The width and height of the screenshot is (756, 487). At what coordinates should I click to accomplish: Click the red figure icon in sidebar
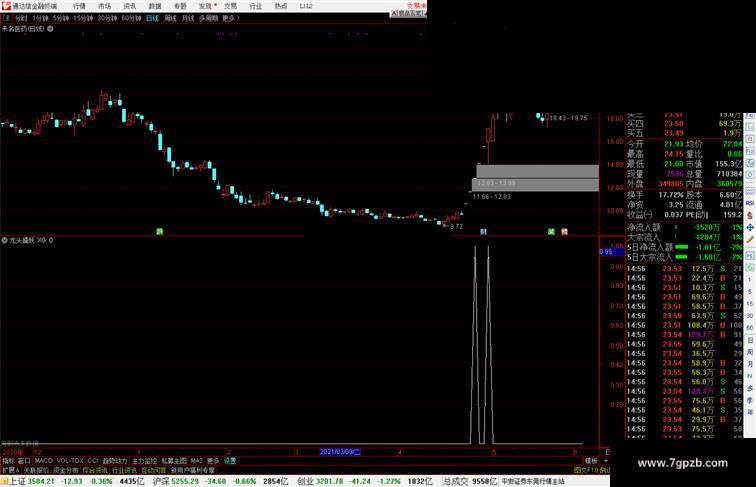[x=750, y=215]
